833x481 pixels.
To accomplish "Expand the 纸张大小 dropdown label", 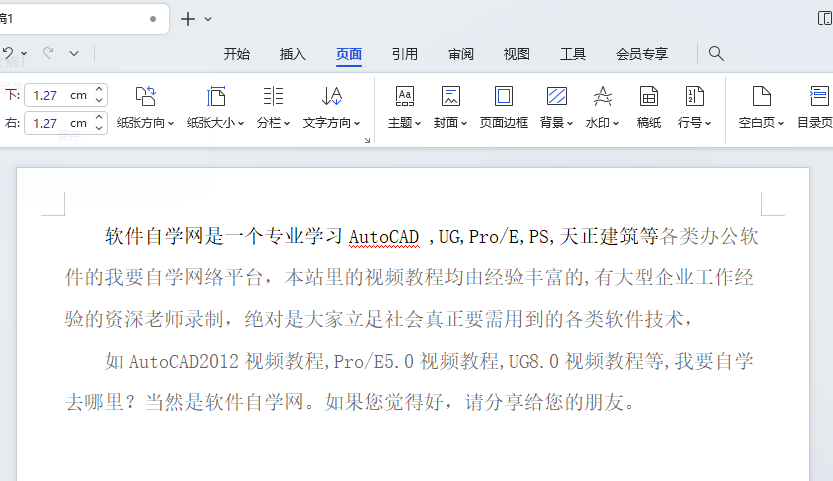I will (x=215, y=123).
